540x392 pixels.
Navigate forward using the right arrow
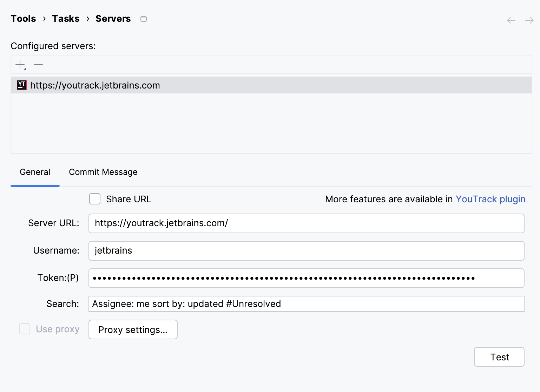529,20
